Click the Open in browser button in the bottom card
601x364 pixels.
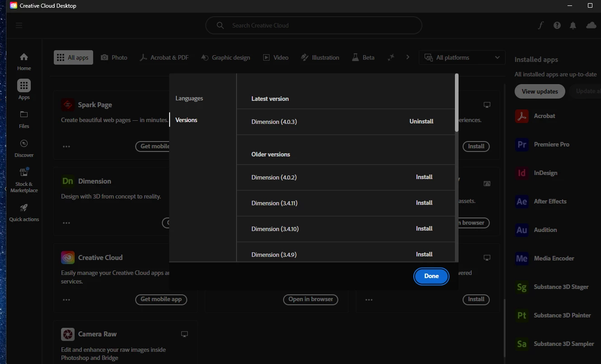tap(311, 299)
